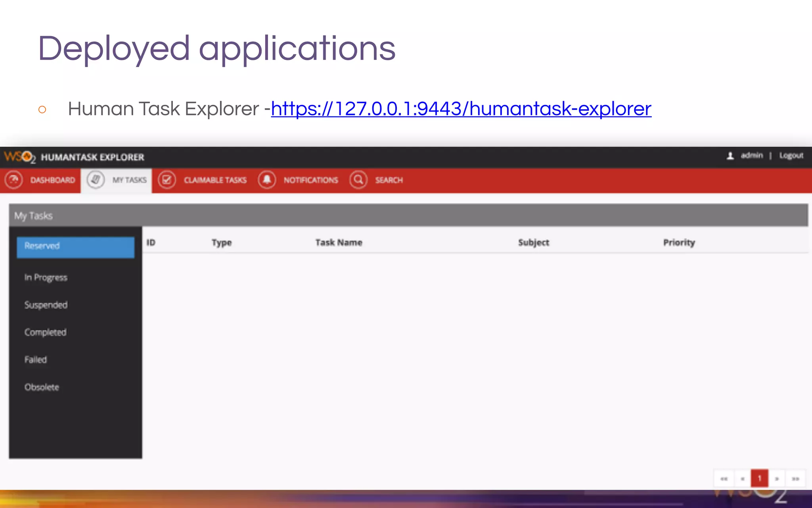This screenshot has height=508, width=812.
Task: Click the Search magnifier icon
Action: pyautogui.click(x=358, y=180)
